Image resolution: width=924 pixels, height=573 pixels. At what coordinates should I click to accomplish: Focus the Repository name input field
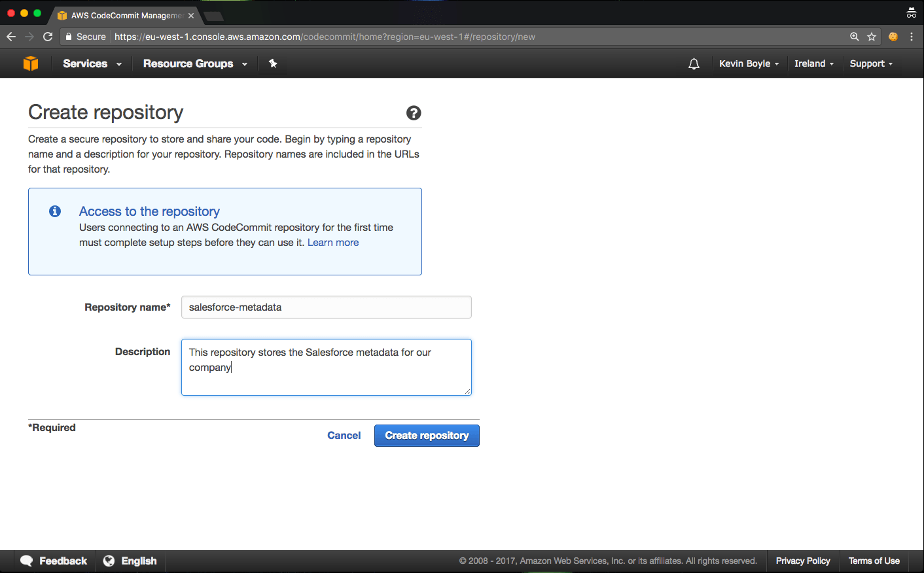click(326, 307)
